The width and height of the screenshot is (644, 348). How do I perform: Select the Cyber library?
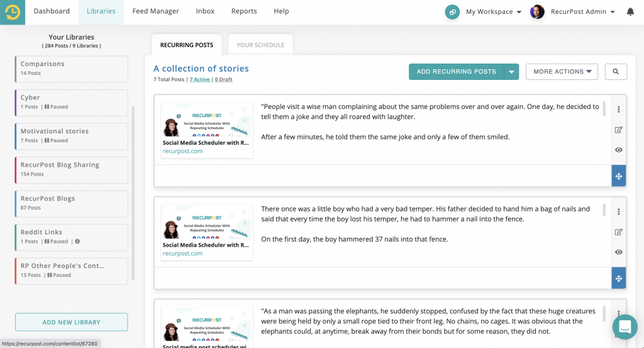(72, 103)
